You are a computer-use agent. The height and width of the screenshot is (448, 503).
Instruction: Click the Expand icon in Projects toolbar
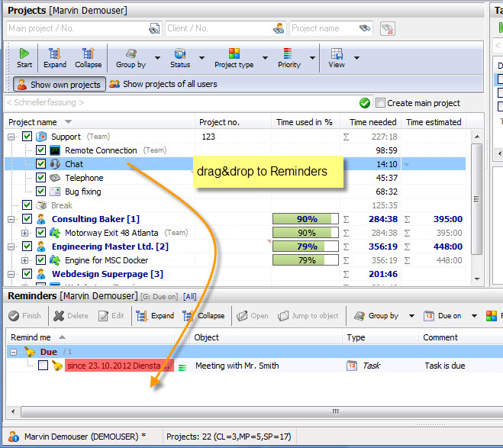click(55, 54)
